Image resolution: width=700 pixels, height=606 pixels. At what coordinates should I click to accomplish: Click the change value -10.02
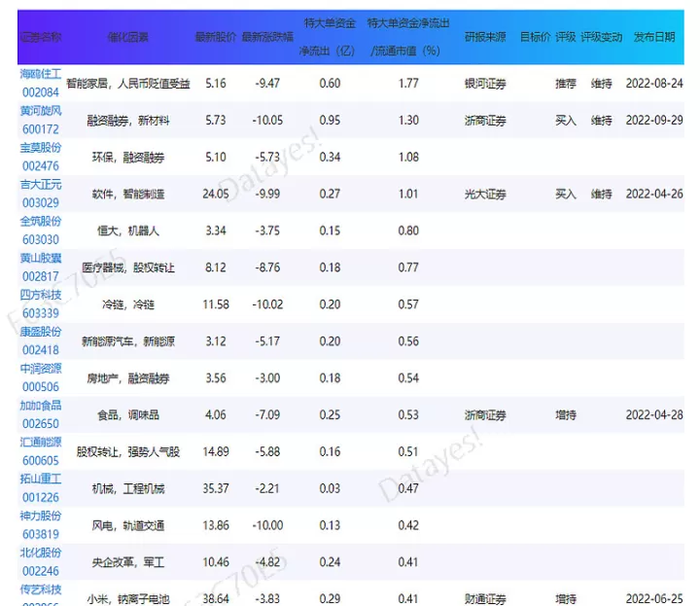[x=267, y=304]
